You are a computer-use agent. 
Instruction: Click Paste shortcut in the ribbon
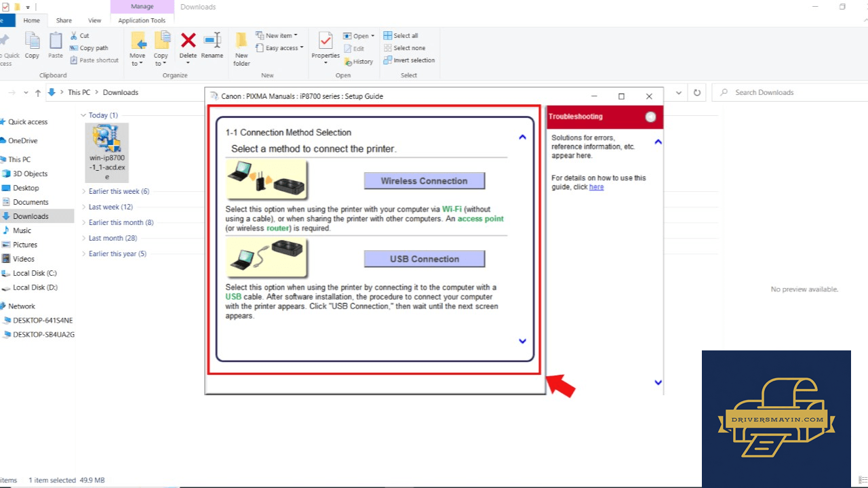point(94,60)
